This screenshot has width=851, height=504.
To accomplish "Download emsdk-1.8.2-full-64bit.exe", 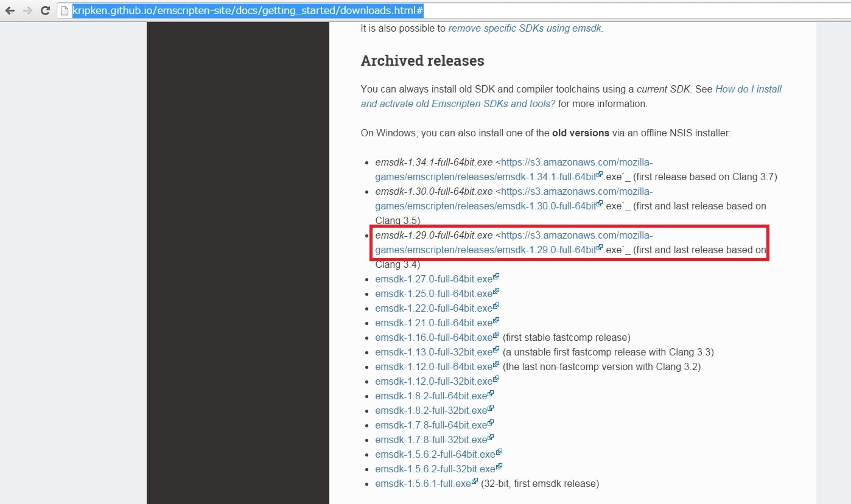I will point(431,396).
